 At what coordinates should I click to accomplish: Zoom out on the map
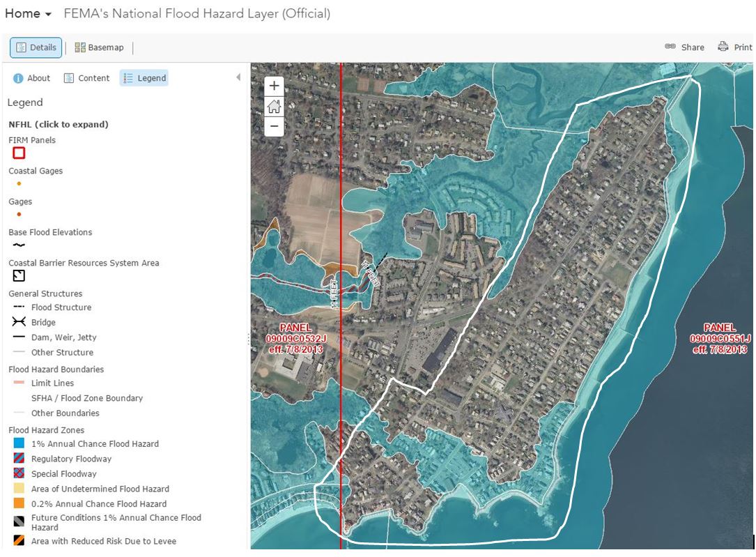[x=274, y=126]
